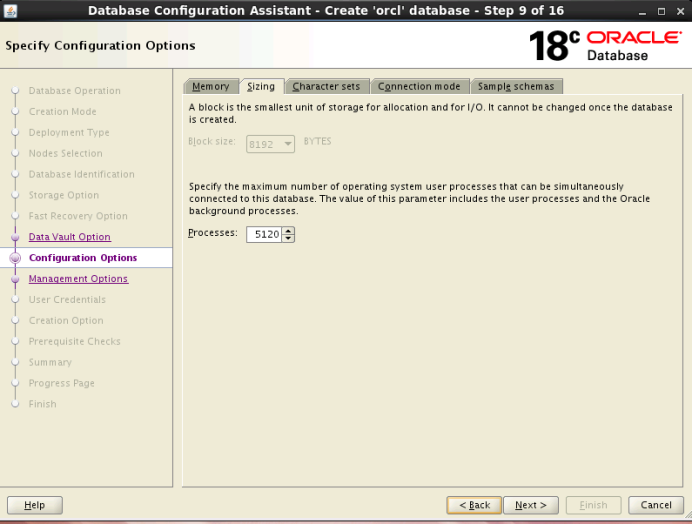Click the 'Processes:' label
Image resolution: width=692 pixels, height=524 pixels.
click(213, 233)
